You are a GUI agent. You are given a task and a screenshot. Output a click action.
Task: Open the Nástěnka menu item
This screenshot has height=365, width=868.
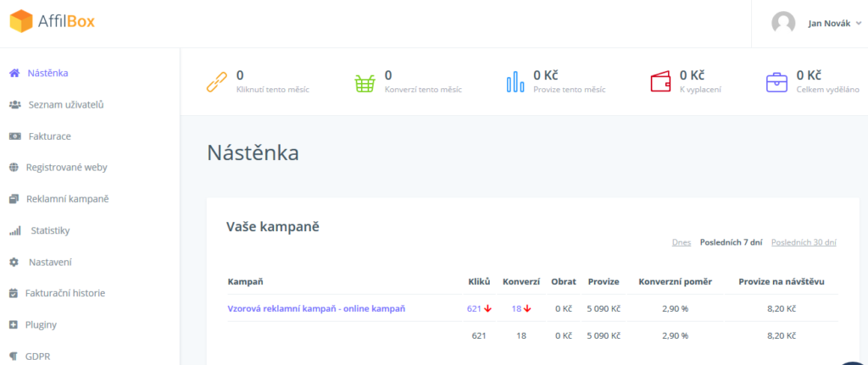47,73
